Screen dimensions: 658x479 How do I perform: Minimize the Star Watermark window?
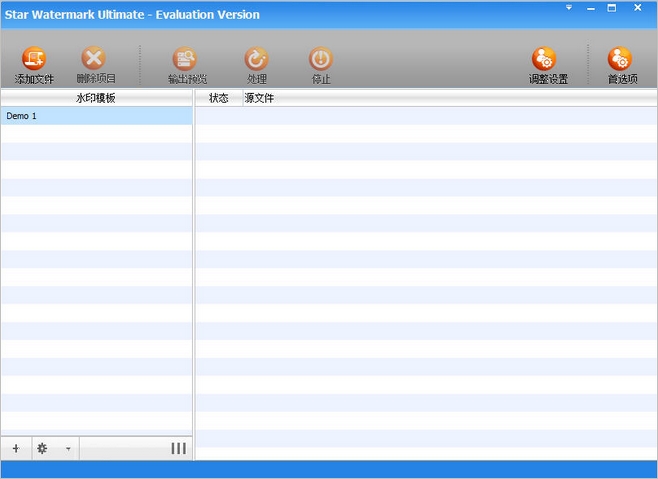591,8
